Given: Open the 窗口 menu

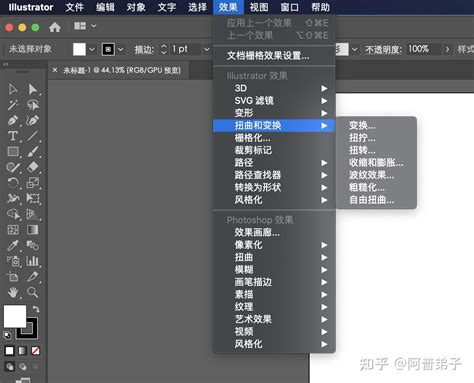Looking at the screenshot, I should [x=290, y=7].
